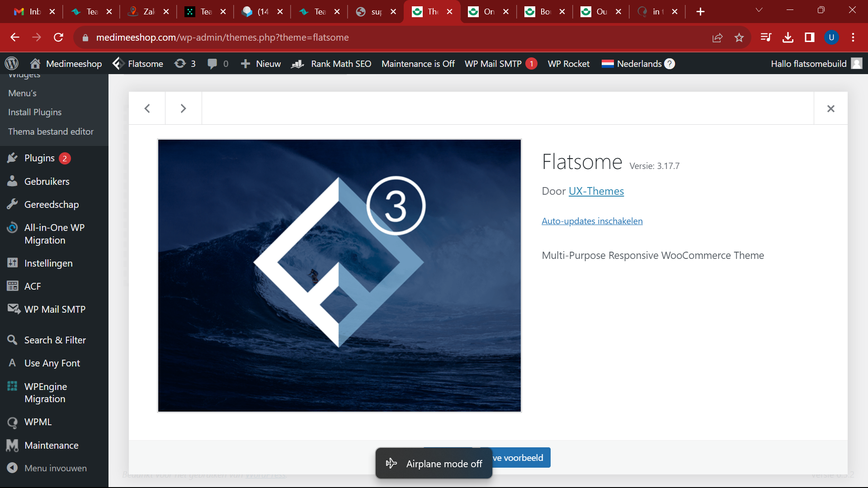This screenshot has height=488, width=868.
Task: Open Gereedschap tools menu
Action: [x=52, y=204]
